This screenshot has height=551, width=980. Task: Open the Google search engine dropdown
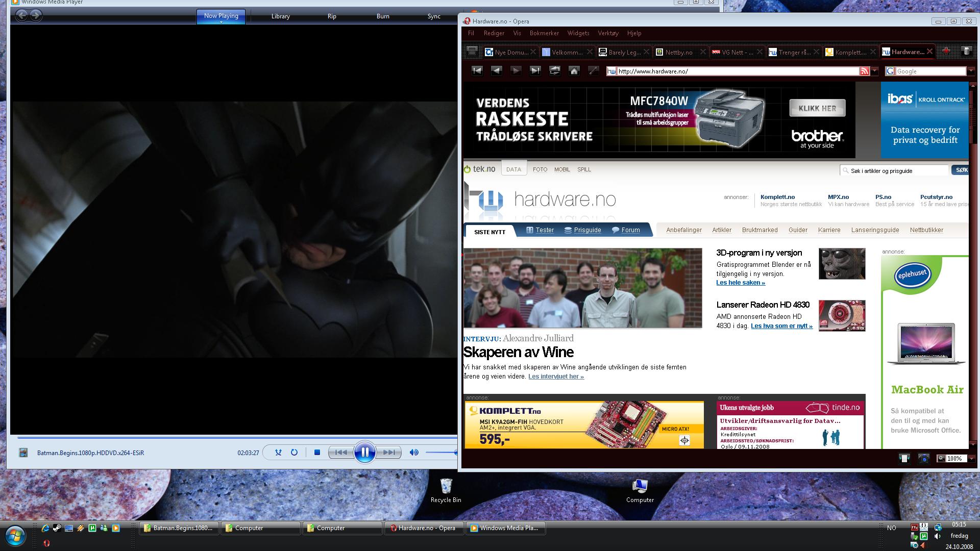pyautogui.click(x=970, y=71)
